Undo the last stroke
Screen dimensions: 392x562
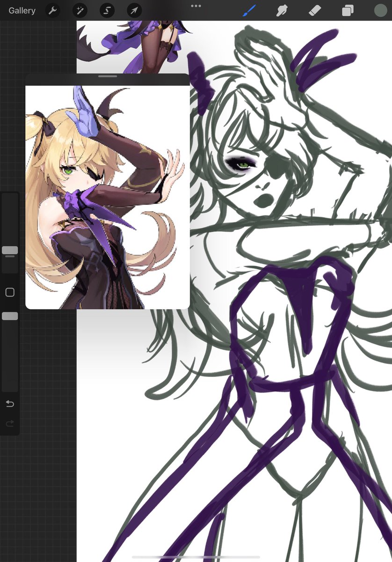coord(10,404)
